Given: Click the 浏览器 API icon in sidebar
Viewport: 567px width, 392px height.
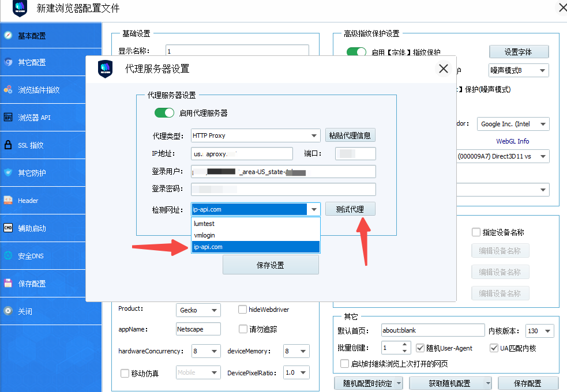Looking at the screenshot, I should [8, 118].
